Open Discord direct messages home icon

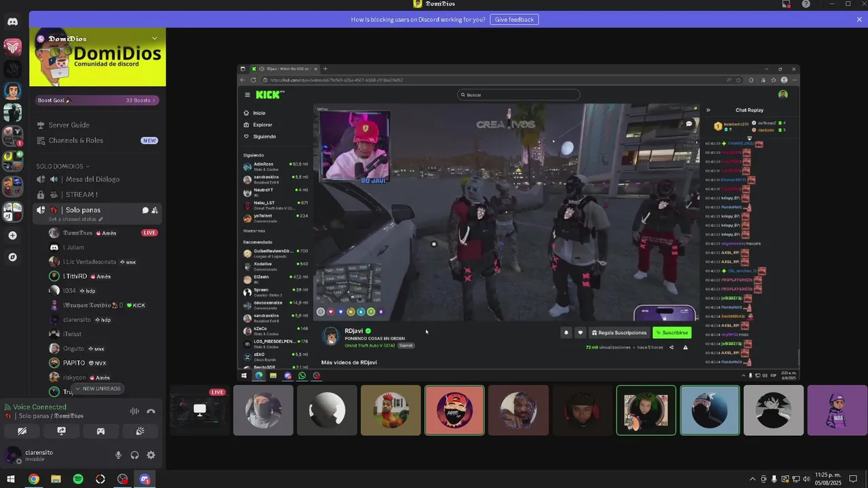(12, 22)
